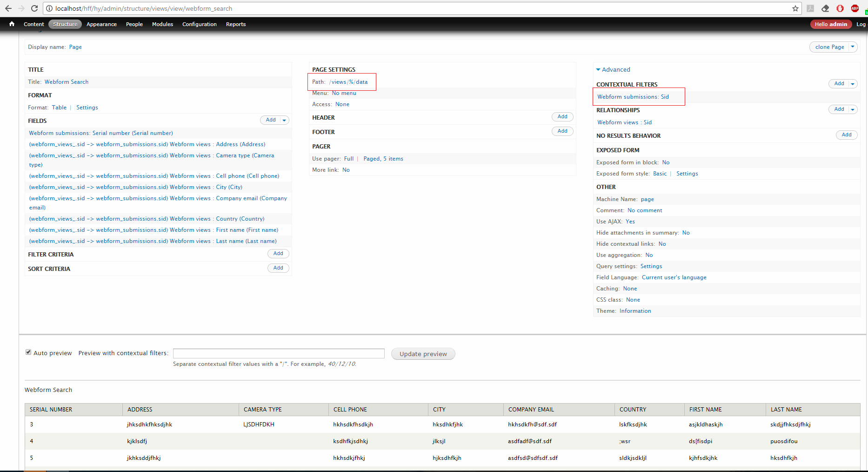This screenshot has width=868, height=472.
Task: Go back with the browser back arrow
Action: pyautogui.click(x=8, y=8)
